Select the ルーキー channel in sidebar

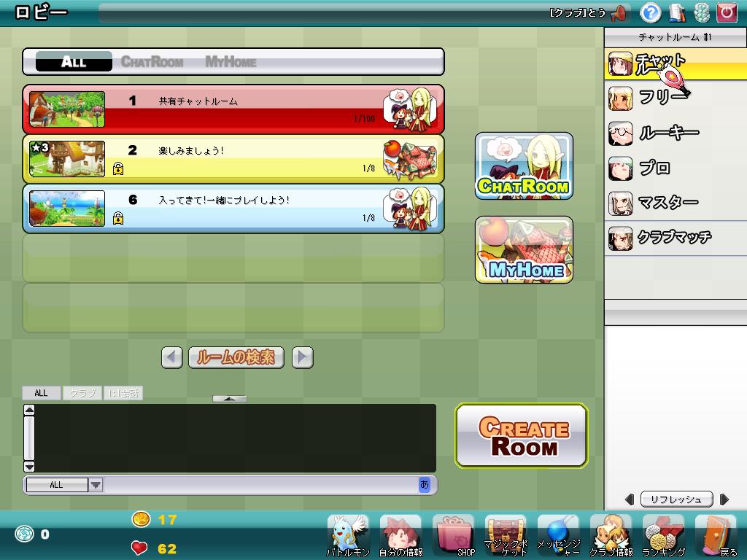click(x=667, y=133)
